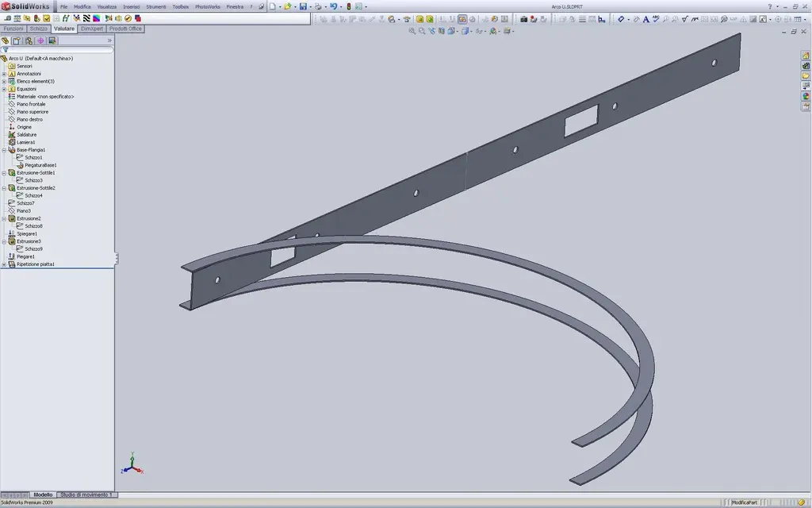
Task: Switch to the Schizzo tab
Action: pos(38,29)
